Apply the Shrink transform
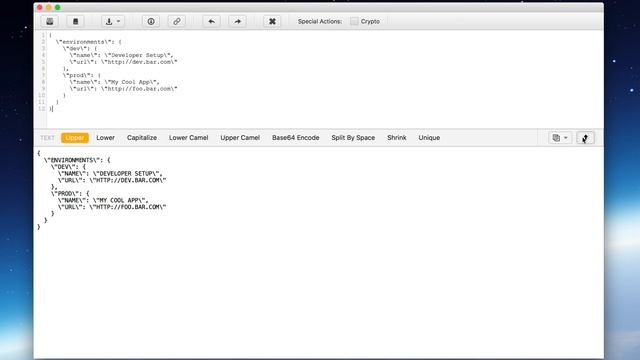This screenshot has width=640, height=360. point(397,138)
